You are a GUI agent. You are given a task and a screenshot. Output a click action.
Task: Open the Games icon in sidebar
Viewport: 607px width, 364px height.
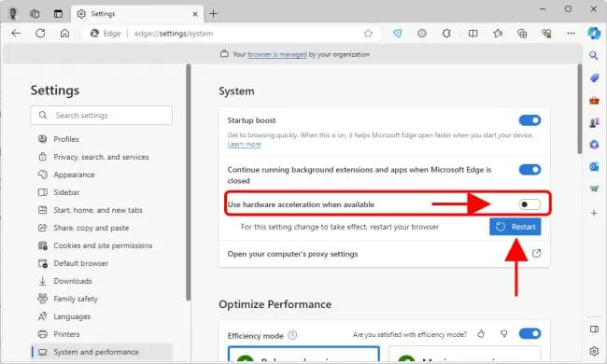tap(594, 122)
